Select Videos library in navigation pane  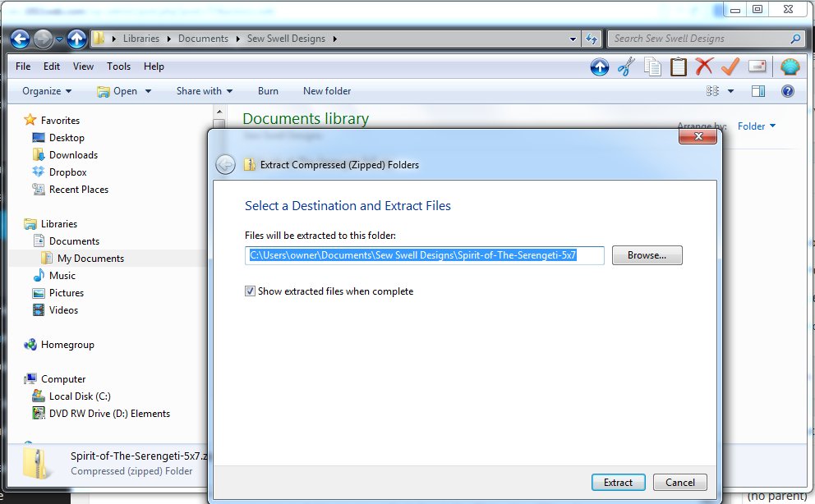click(56, 310)
